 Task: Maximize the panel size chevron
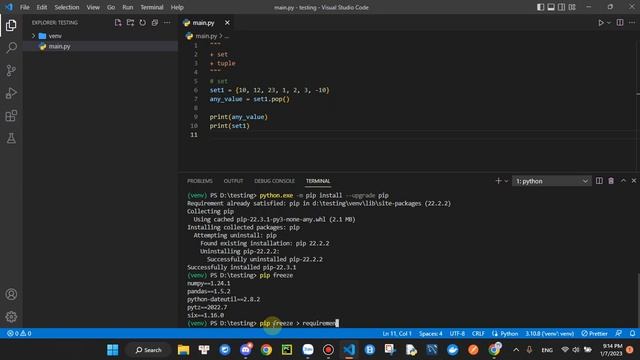(623, 181)
